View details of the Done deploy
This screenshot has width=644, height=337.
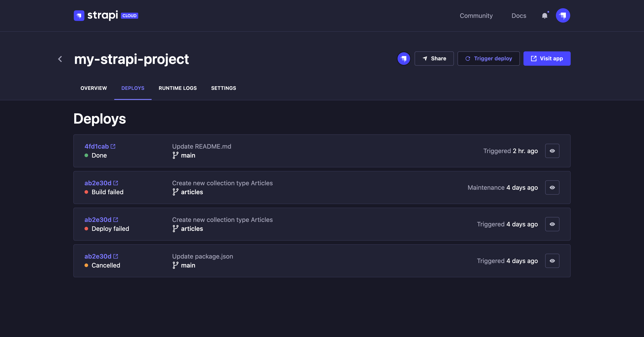(552, 151)
